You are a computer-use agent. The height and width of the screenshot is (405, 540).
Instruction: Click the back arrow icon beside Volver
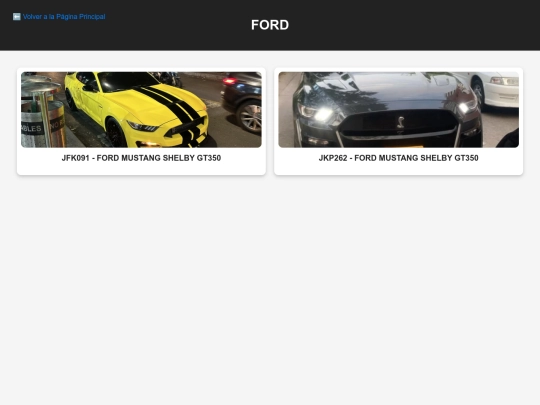[17, 17]
